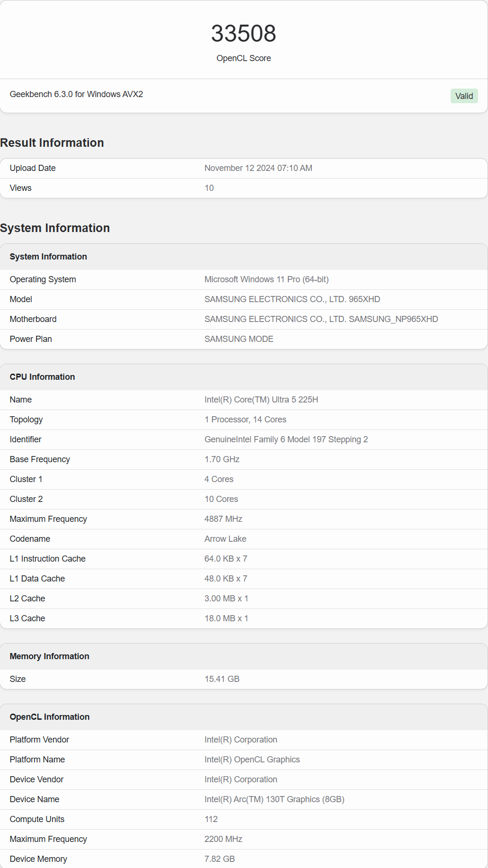488x868 pixels.
Task: Click the System Information table header
Action: (48, 257)
